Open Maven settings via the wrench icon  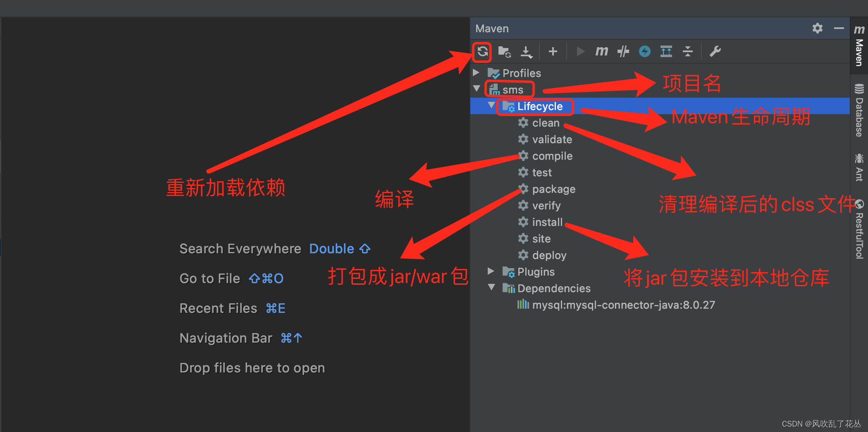coord(715,51)
